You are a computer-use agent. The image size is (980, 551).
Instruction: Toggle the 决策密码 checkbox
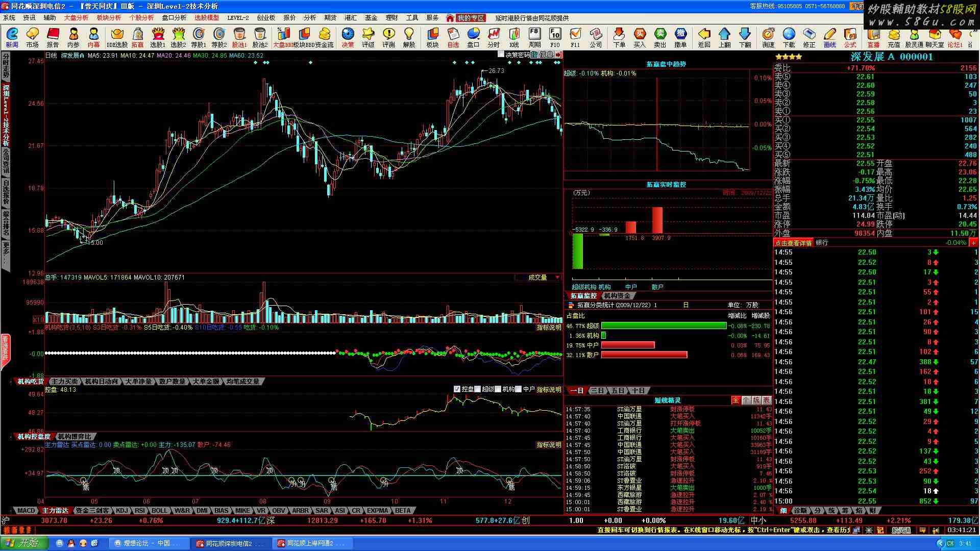501,54
